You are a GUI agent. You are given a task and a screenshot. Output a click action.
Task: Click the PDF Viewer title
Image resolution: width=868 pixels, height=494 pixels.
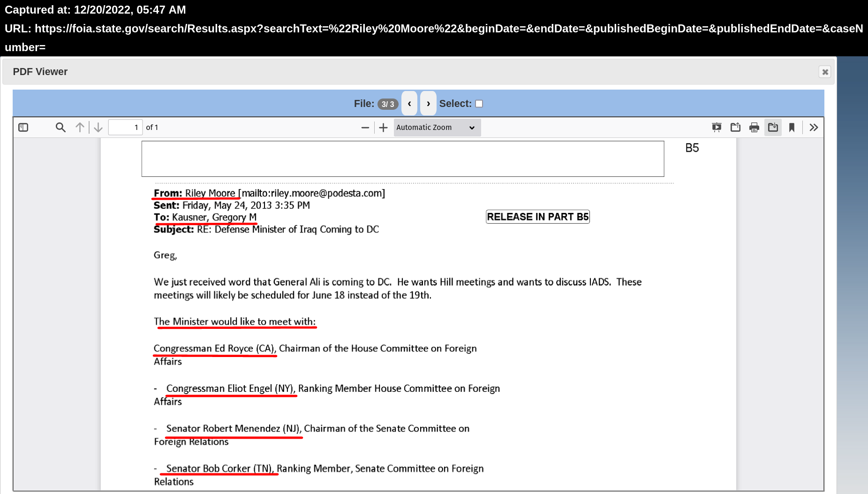point(40,72)
